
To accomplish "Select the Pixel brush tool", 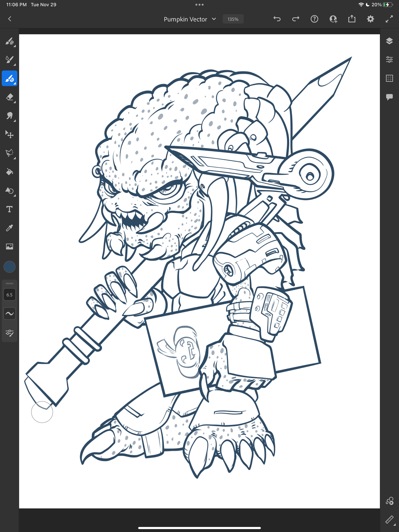I will 10,41.
